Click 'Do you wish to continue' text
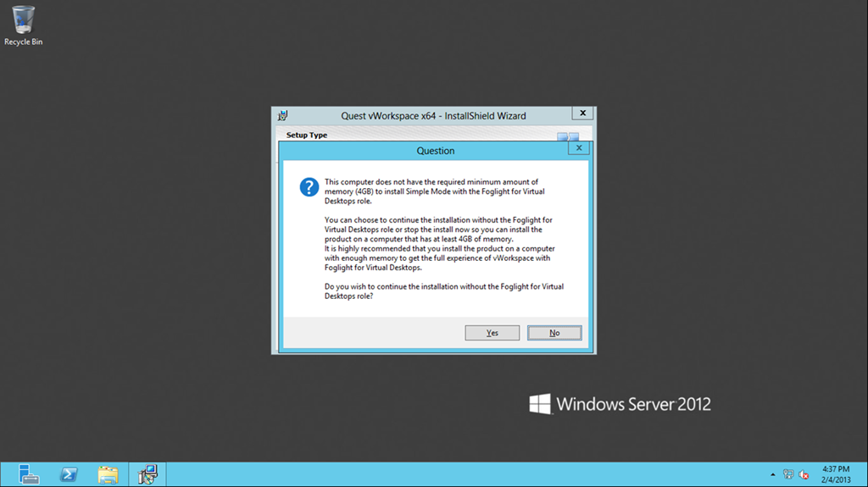Image resolution: width=868 pixels, height=487 pixels. (444, 291)
